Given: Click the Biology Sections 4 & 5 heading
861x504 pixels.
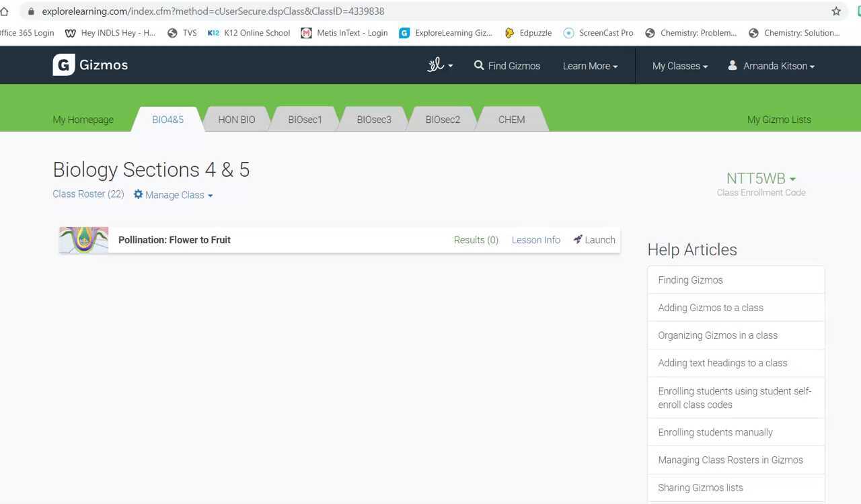Looking at the screenshot, I should [x=151, y=169].
